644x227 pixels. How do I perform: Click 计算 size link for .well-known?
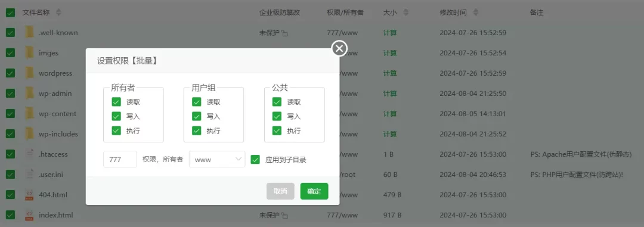390,32
